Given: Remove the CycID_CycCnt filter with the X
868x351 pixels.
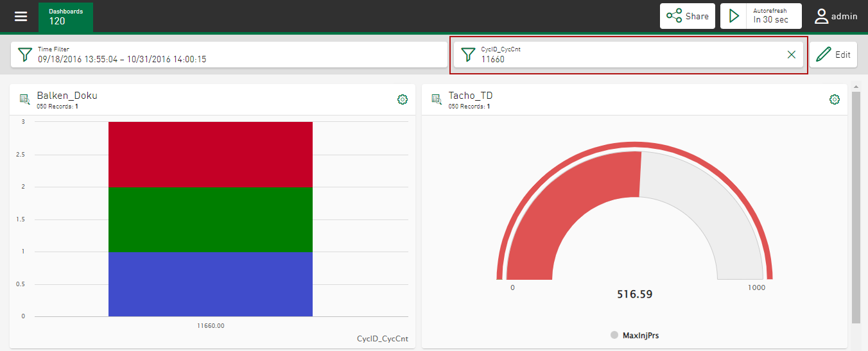Looking at the screenshot, I should [x=792, y=55].
